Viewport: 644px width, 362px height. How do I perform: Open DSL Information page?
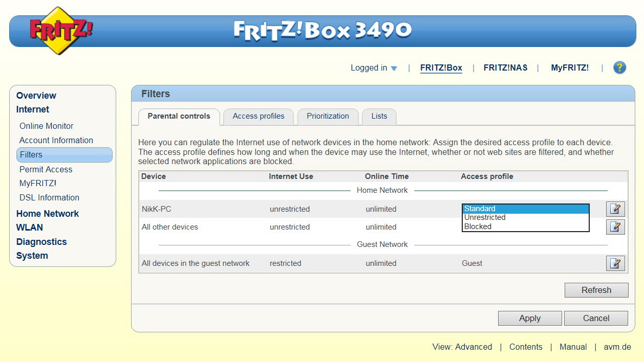(x=49, y=197)
